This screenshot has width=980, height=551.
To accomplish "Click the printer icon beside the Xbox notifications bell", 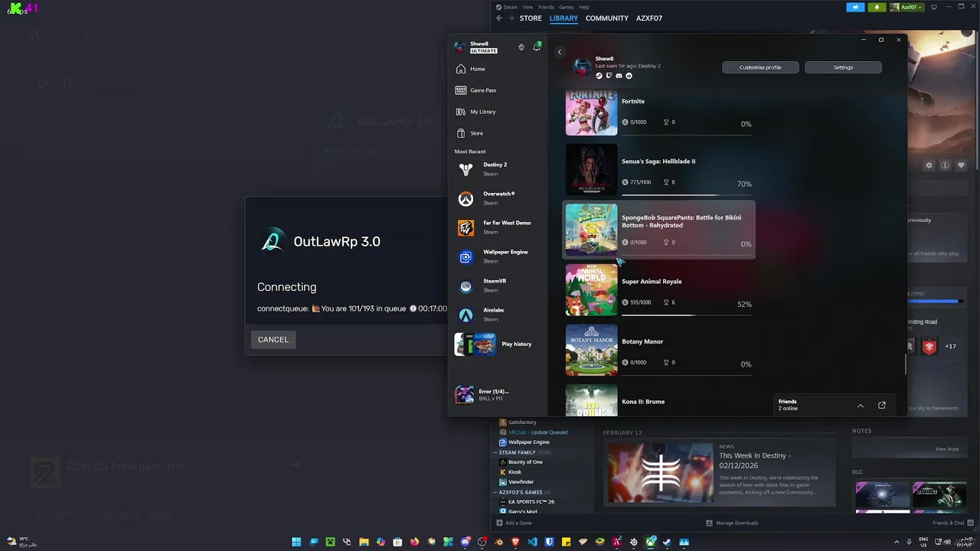I will tap(521, 47).
